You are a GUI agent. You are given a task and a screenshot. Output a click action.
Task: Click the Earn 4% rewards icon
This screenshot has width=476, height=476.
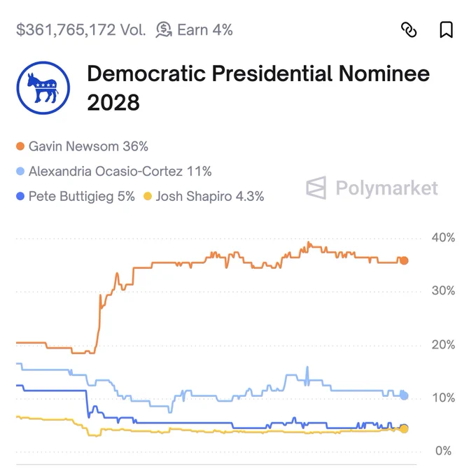point(164,30)
